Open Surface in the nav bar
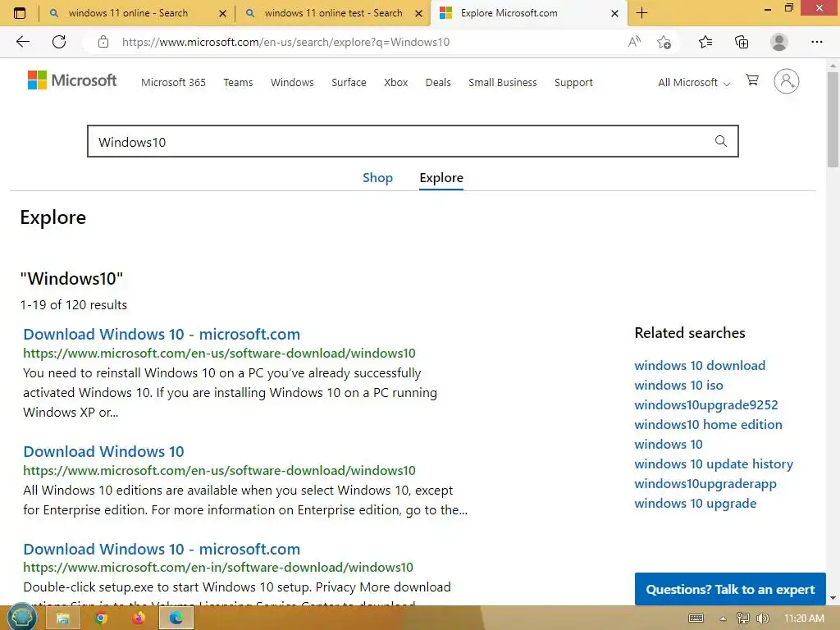 click(349, 83)
